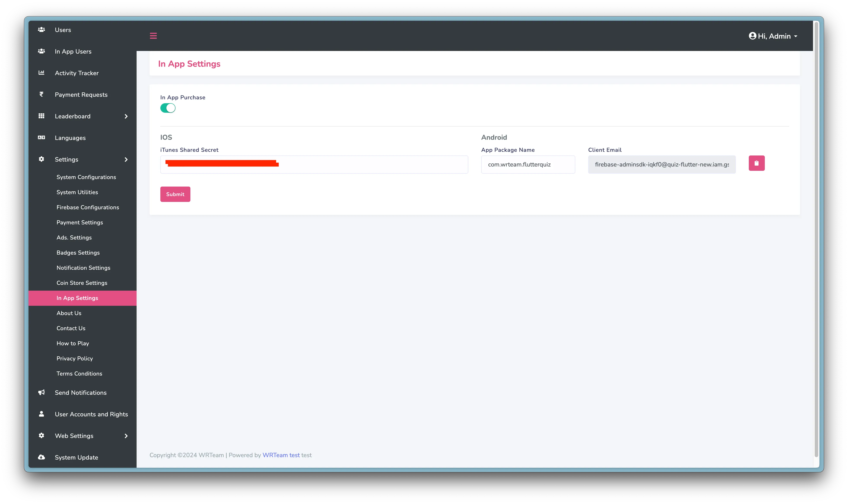Open Firebase Configurations menu item
Image resolution: width=848 pixels, height=504 pixels.
click(88, 207)
